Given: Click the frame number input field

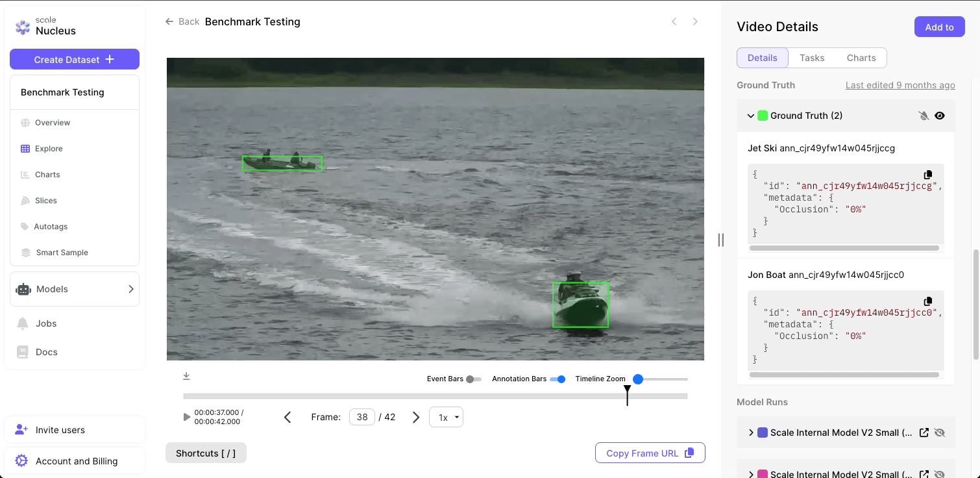Looking at the screenshot, I should (362, 416).
